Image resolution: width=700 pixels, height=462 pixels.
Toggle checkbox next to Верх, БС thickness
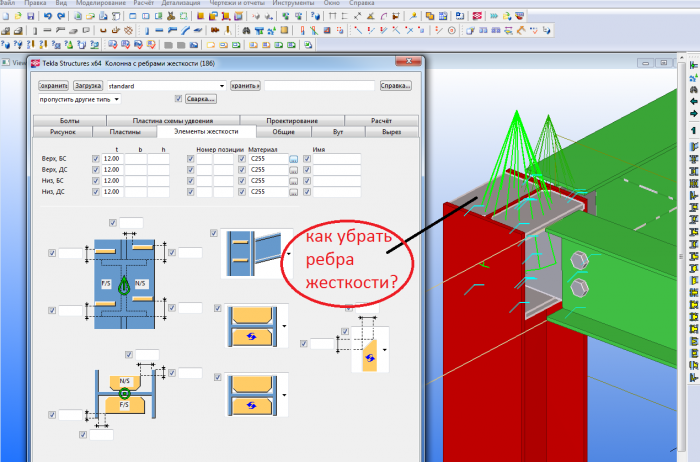96,158
